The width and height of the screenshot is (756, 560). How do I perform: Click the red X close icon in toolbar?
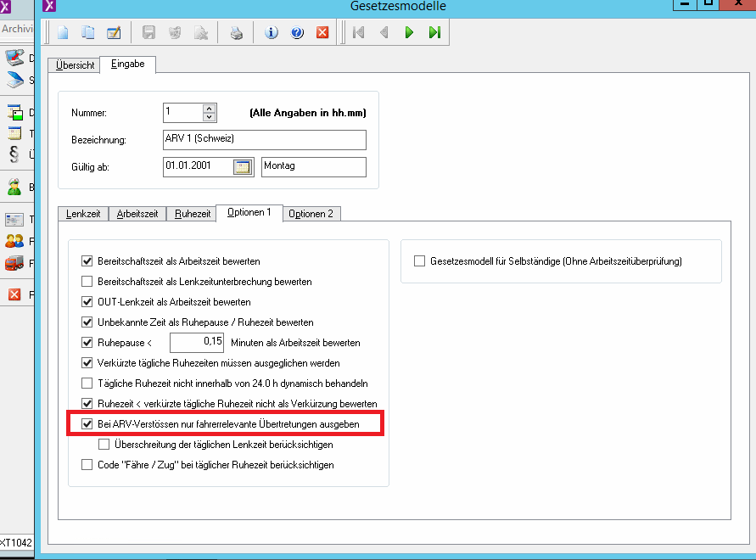(322, 33)
